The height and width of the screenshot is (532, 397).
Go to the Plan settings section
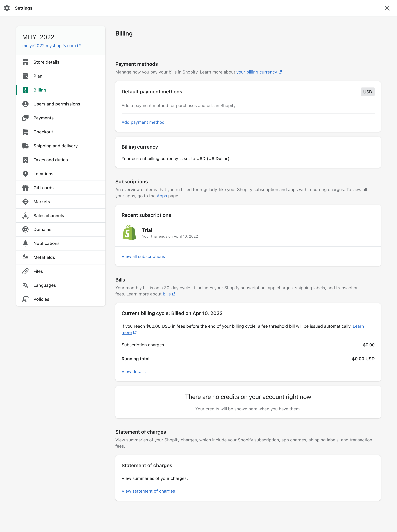[x=61, y=76]
